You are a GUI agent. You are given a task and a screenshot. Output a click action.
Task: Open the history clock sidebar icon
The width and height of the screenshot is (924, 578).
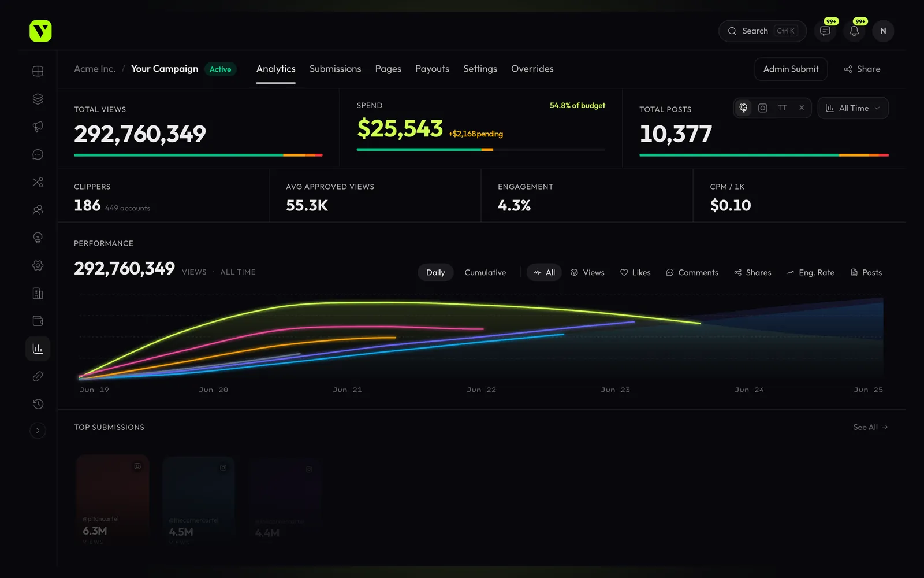pos(38,404)
